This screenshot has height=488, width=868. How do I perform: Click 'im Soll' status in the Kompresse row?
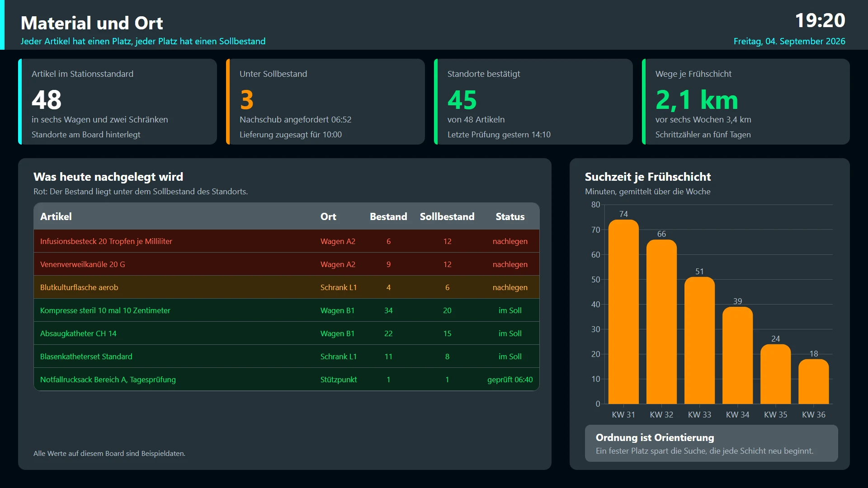[x=510, y=310]
